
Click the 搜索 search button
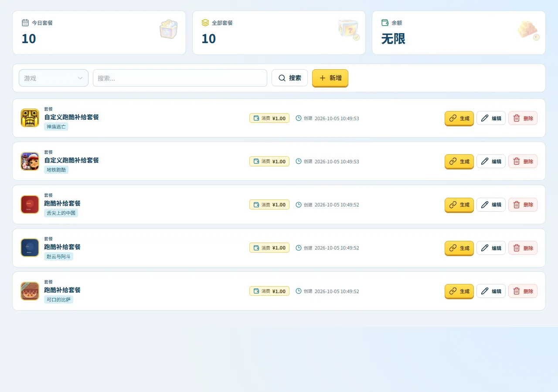289,78
